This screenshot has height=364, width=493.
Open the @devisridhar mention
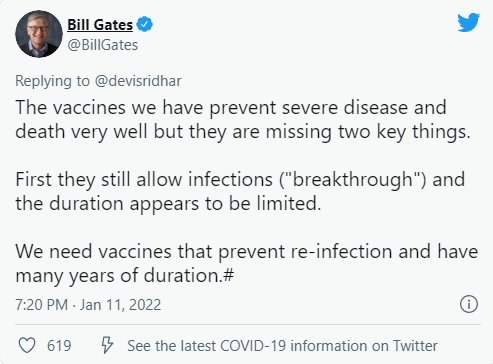(138, 81)
